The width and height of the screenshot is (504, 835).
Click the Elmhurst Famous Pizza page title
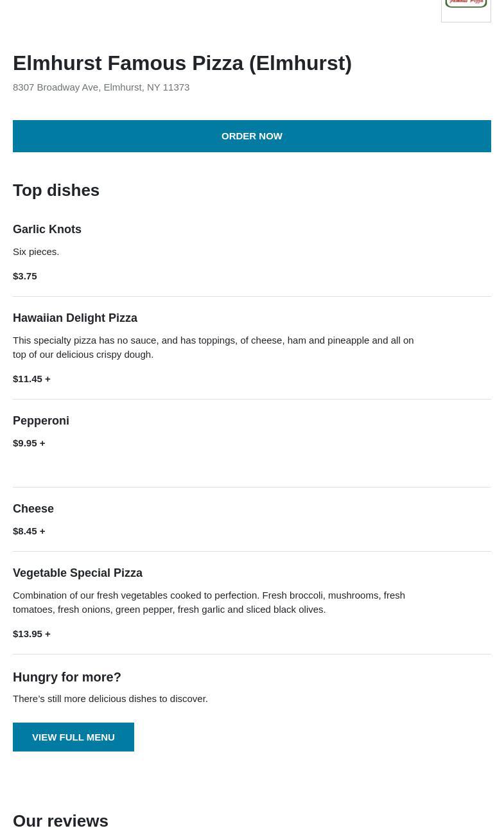click(182, 63)
